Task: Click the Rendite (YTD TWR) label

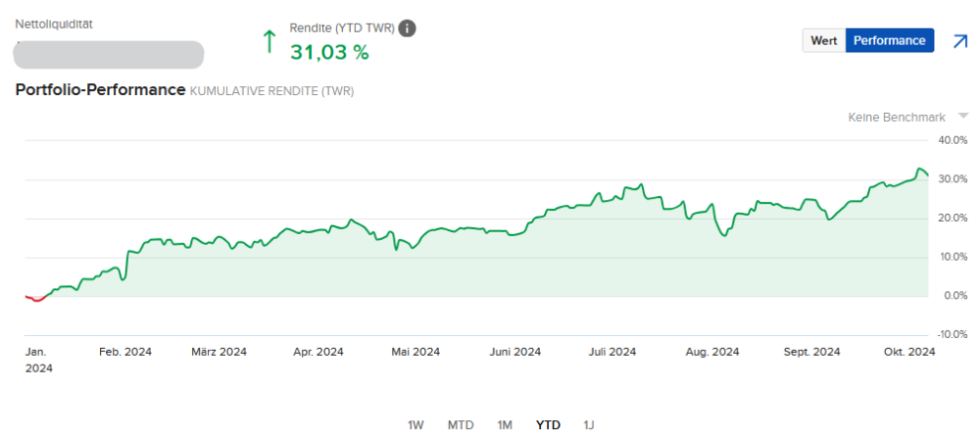Action: pyautogui.click(x=342, y=28)
